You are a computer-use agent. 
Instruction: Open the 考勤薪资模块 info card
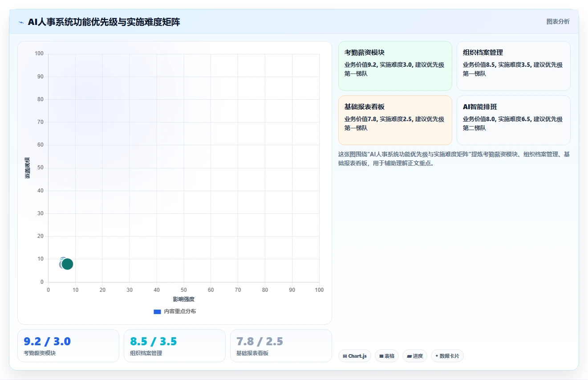pyautogui.click(x=395, y=66)
